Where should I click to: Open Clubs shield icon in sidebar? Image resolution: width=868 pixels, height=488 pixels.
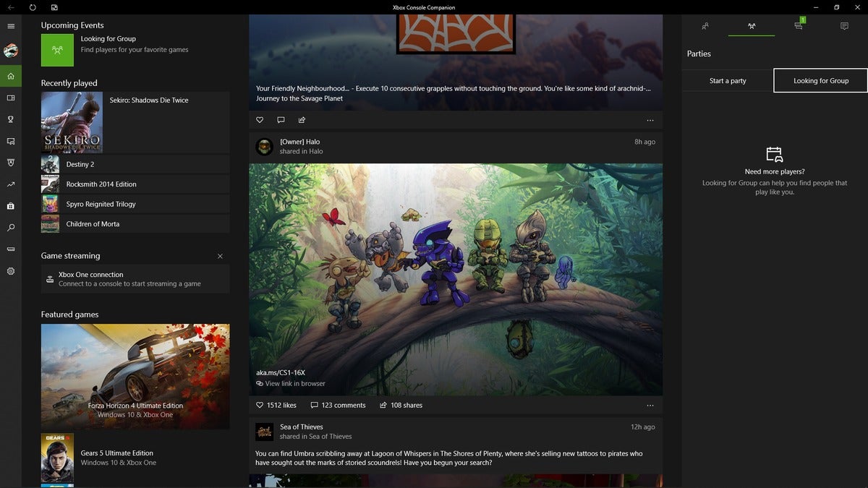[x=11, y=163]
